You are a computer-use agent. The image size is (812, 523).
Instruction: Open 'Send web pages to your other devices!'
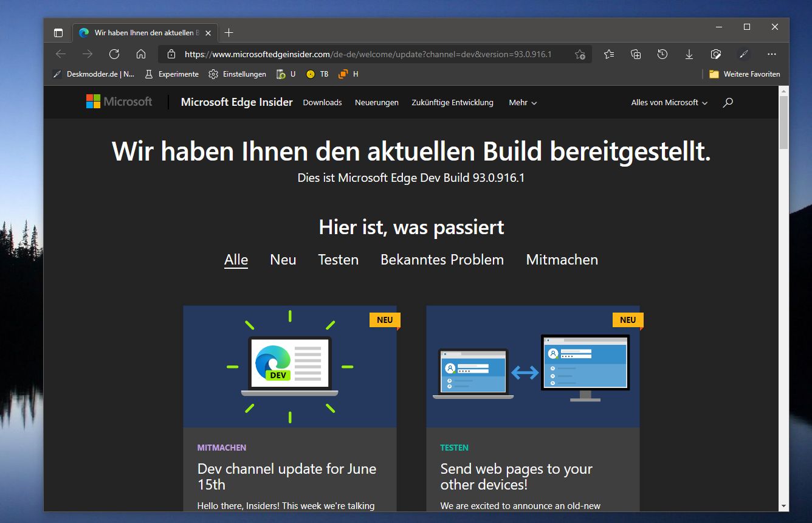pyautogui.click(x=517, y=477)
